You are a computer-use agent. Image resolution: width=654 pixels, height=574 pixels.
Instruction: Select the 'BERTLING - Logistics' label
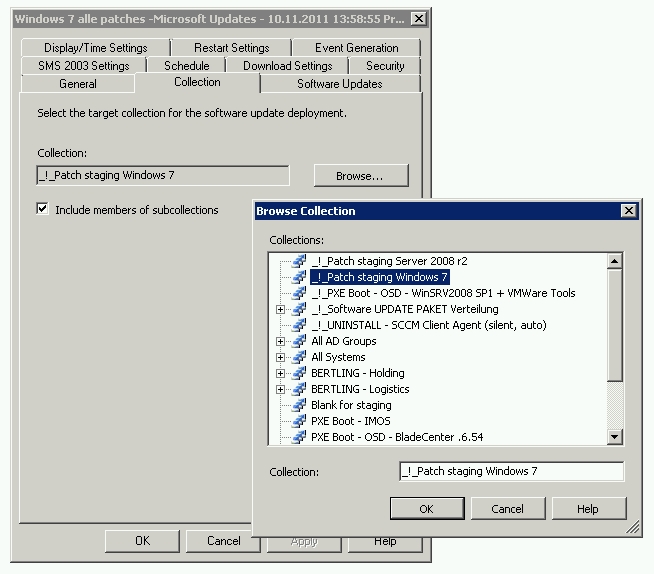click(360, 389)
